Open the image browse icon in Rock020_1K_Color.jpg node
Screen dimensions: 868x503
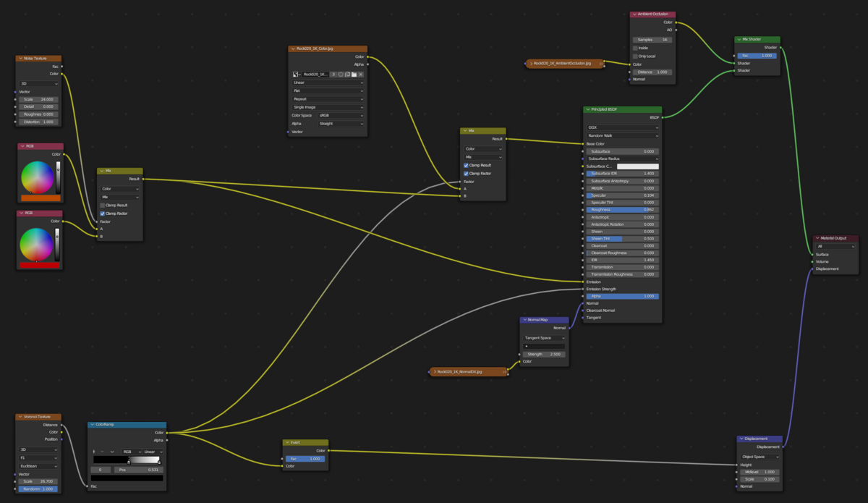[297, 75]
